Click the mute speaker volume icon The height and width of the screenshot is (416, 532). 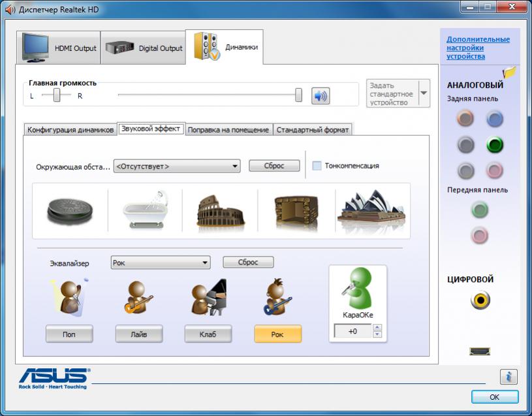(x=321, y=95)
